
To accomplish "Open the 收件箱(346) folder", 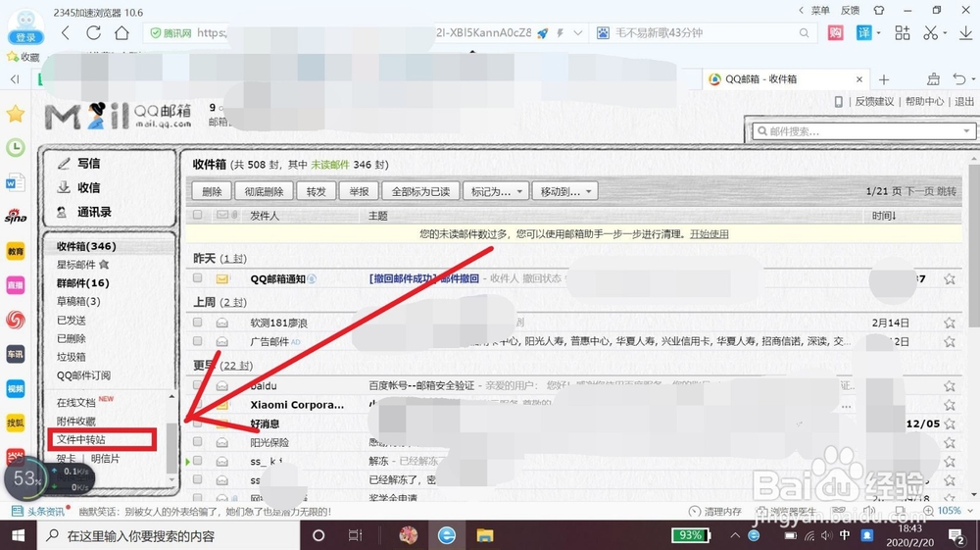I will (x=86, y=246).
